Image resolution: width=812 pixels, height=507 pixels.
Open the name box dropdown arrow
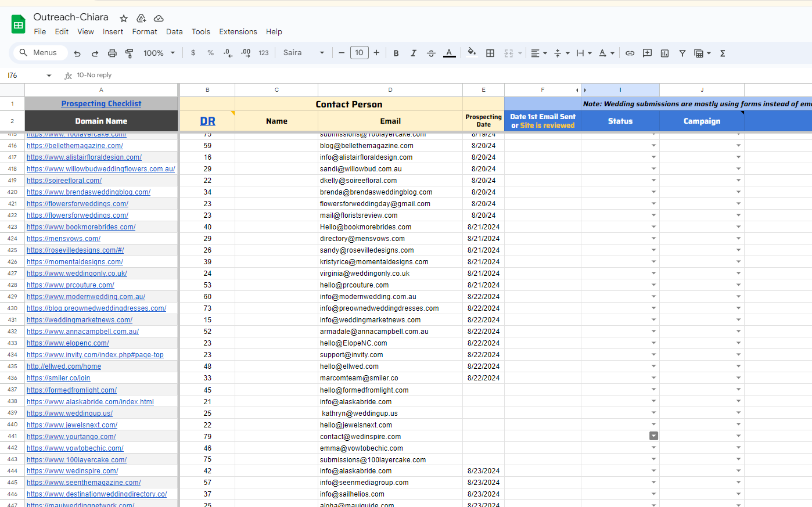(x=49, y=75)
